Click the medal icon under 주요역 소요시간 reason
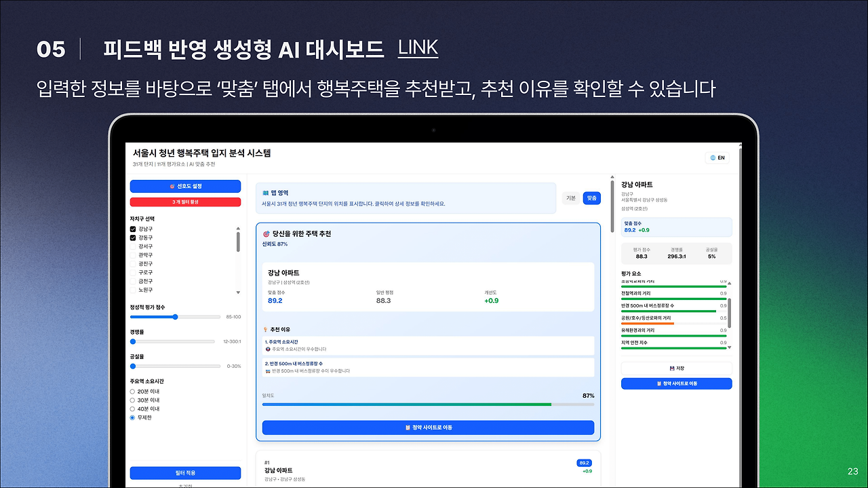Image resolution: width=868 pixels, height=488 pixels. [x=267, y=349]
